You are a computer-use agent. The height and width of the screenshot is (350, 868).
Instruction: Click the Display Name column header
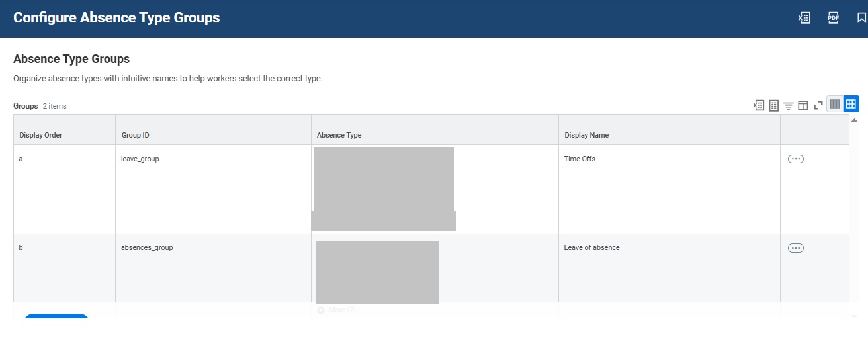pos(587,135)
